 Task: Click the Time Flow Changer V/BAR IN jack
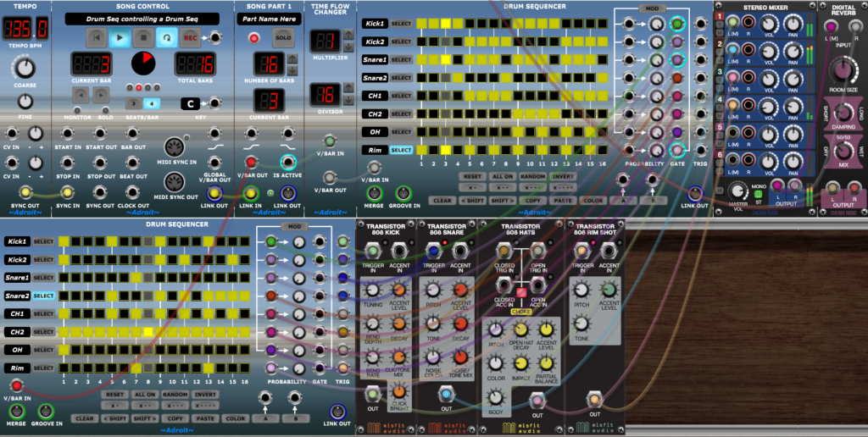(330, 141)
